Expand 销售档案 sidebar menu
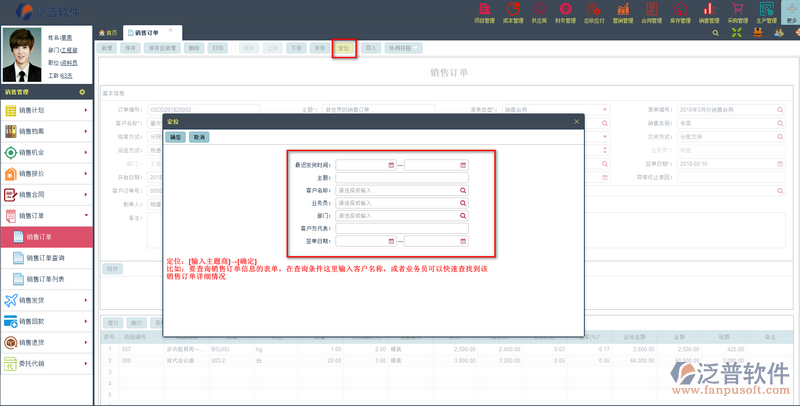Image resolution: width=800 pixels, height=406 pixels. click(47, 131)
